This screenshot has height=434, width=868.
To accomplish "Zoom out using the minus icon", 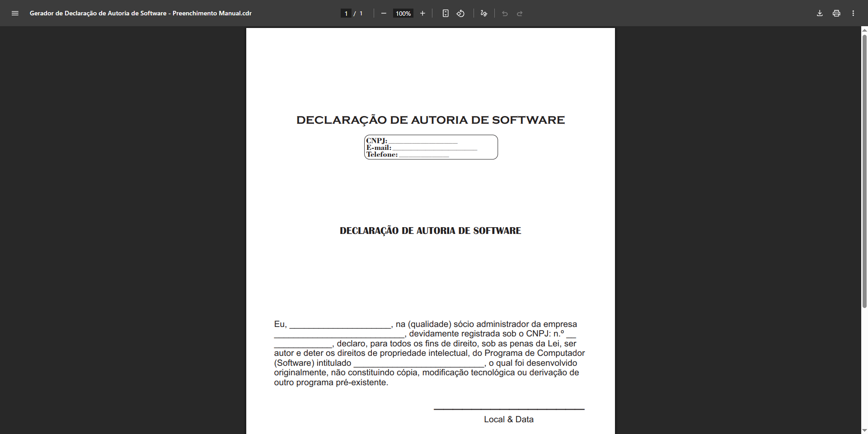I will pyautogui.click(x=384, y=13).
